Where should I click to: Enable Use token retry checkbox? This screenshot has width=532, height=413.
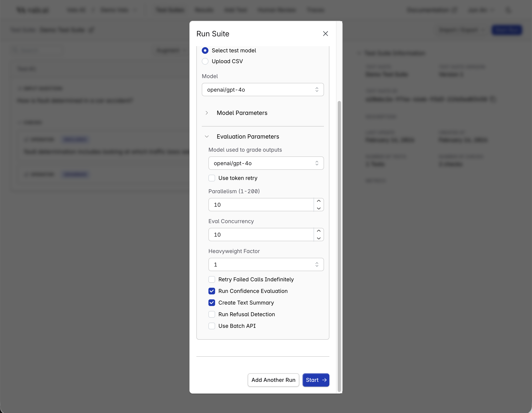tap(212, 178)
